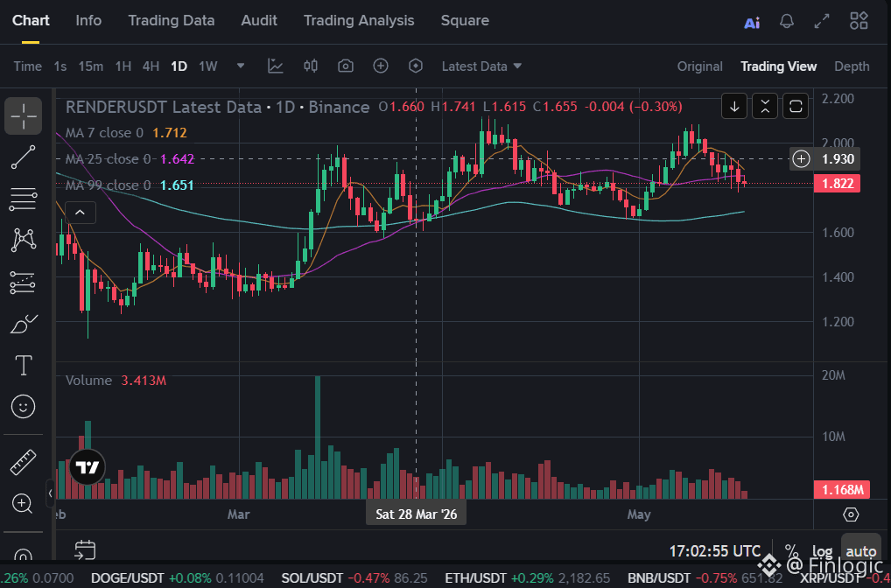Screen dimensions: 891x588
Task: Open DOGE/USDT ticker link
Action: [x=177, y=579]
